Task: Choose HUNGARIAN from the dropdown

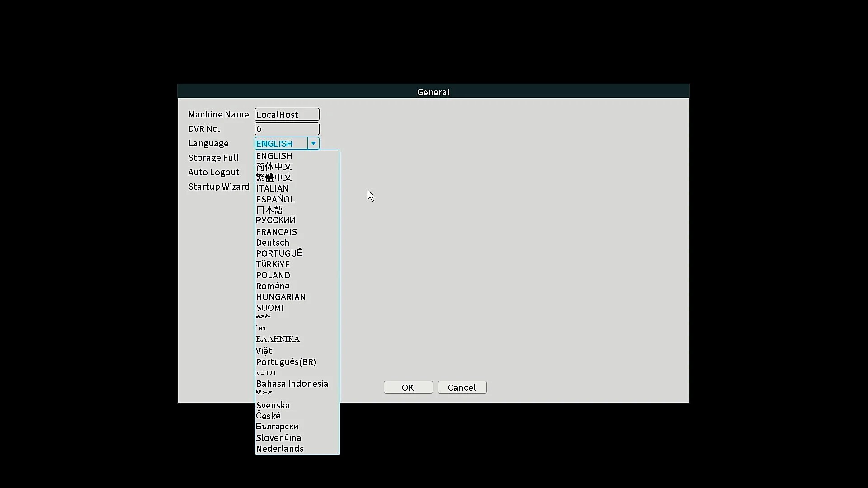Action: 281,297
